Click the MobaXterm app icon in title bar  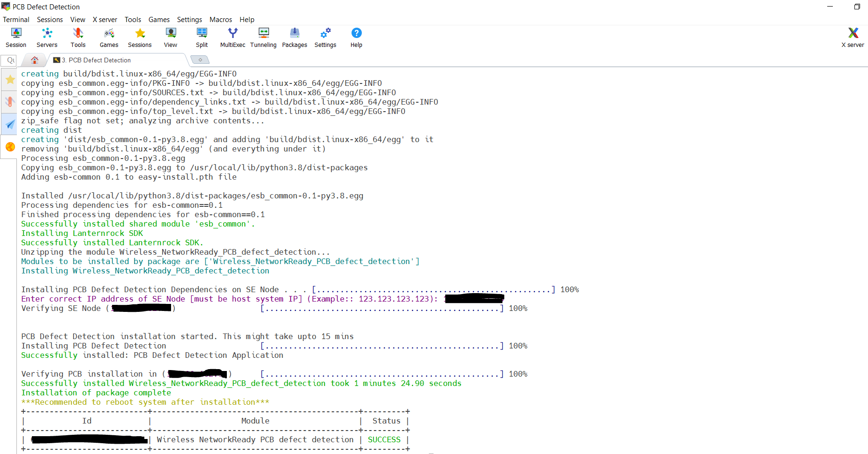click(6, 7)
